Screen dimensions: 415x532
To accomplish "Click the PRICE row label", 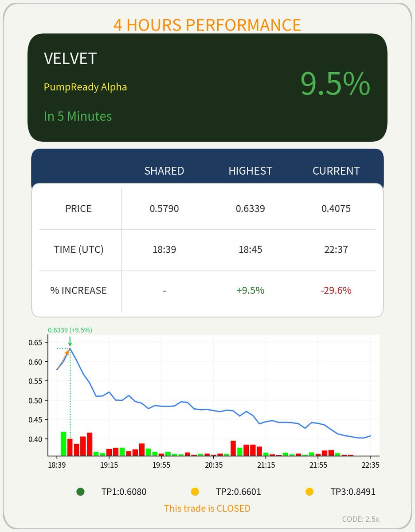I will 78,209.
